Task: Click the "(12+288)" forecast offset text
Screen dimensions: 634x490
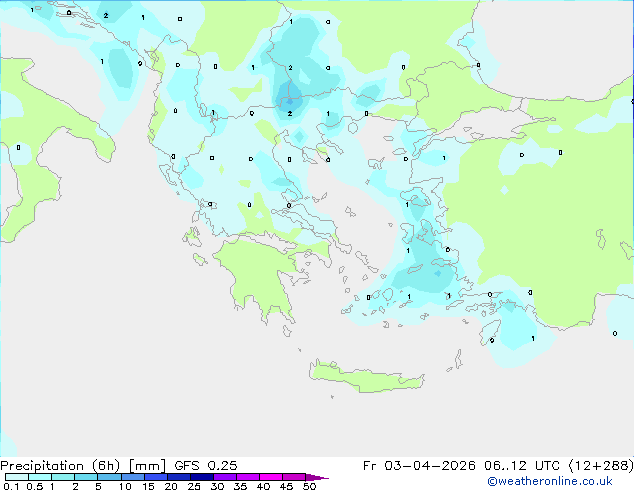Action: click(601, 466)
